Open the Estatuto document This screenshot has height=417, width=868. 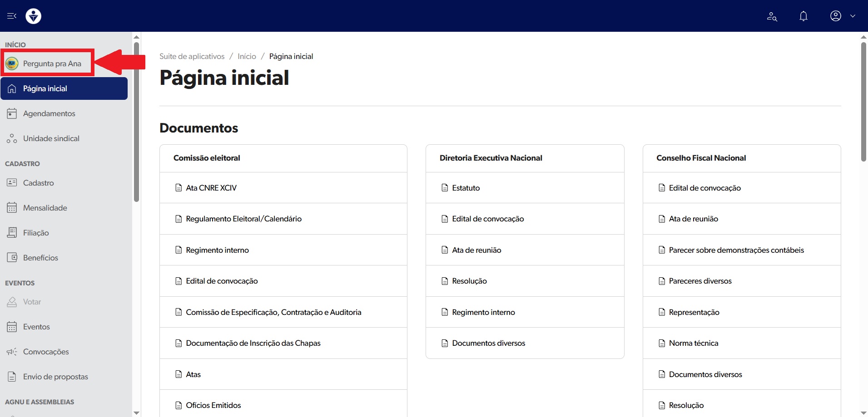tap(466, 188)
